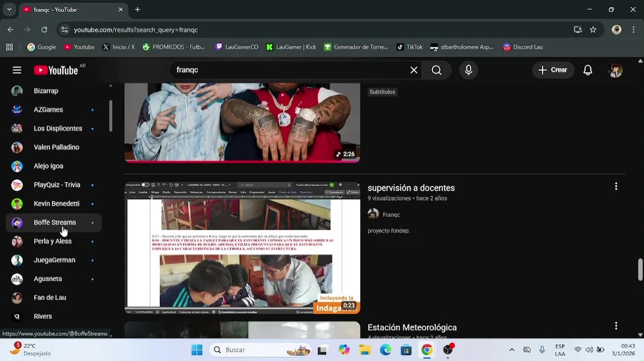The image size is (644, 361).
Task: Go back with browser back arrow
Action: (x=11, y=30)
